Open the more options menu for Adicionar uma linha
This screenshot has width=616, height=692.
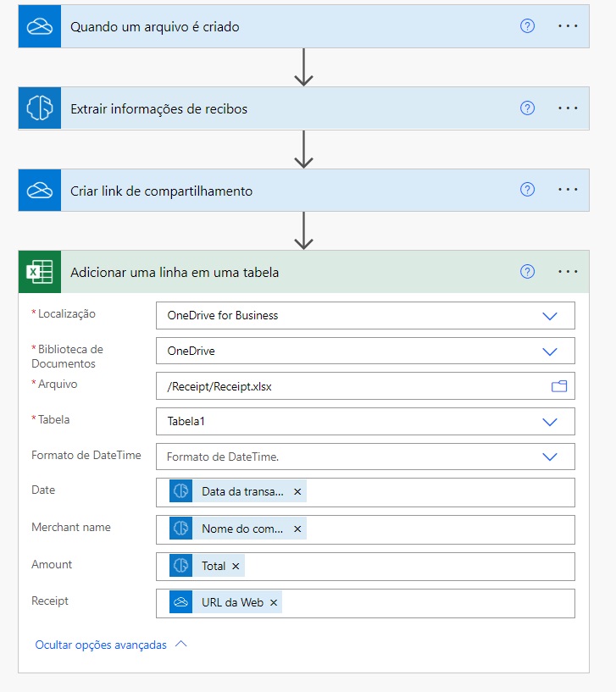coord(568,272)
